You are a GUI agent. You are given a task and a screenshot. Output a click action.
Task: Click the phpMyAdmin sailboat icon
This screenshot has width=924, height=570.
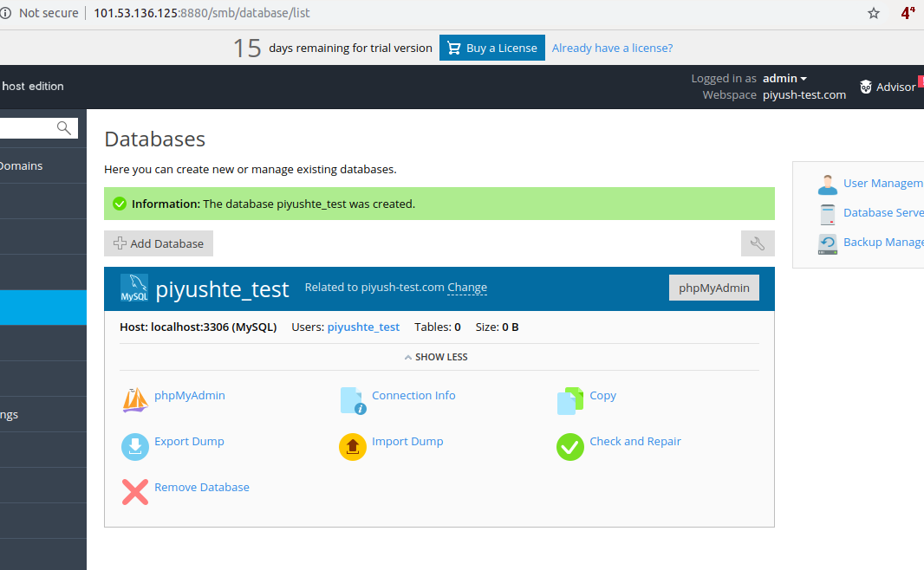tap(135, 400)
